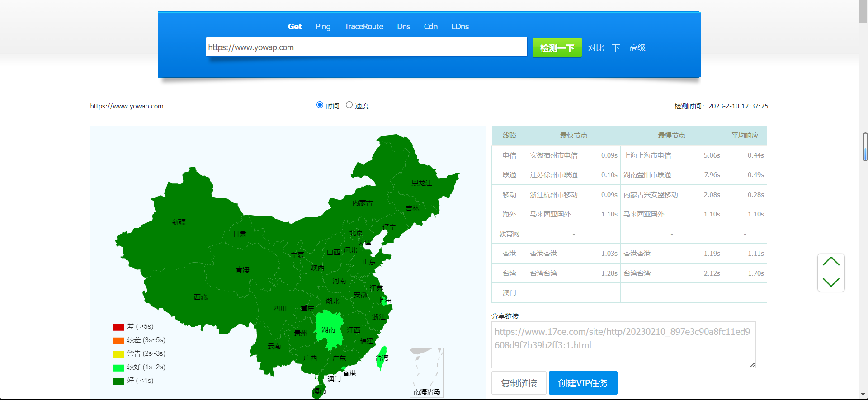Focus the URL input field
The height and width of the screenshot is (400, 868).
click(366, 47)
